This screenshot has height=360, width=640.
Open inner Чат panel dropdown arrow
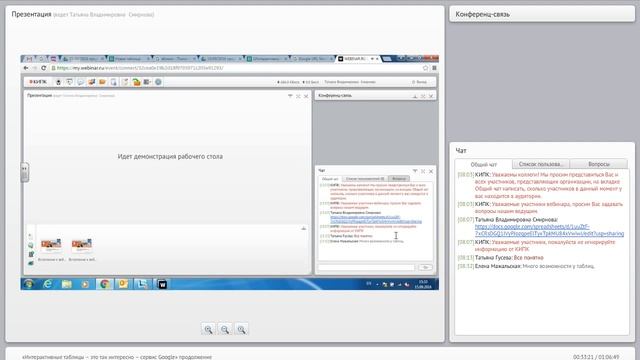[415, 171]
